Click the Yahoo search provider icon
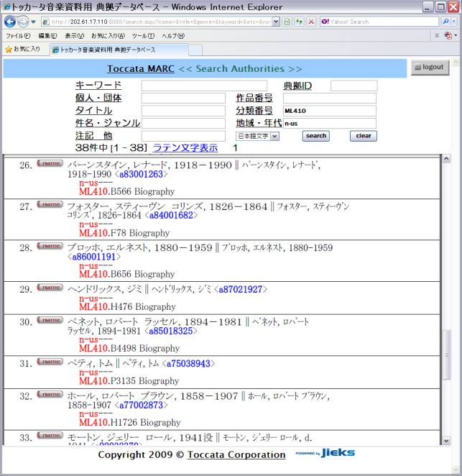The image size is (462, 476). click(325, 22)
